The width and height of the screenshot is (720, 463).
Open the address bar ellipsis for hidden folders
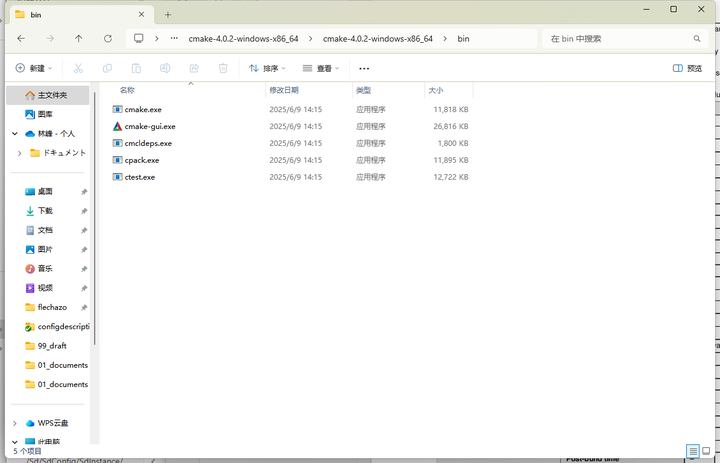pyautogui.click(x=174, y=39)
